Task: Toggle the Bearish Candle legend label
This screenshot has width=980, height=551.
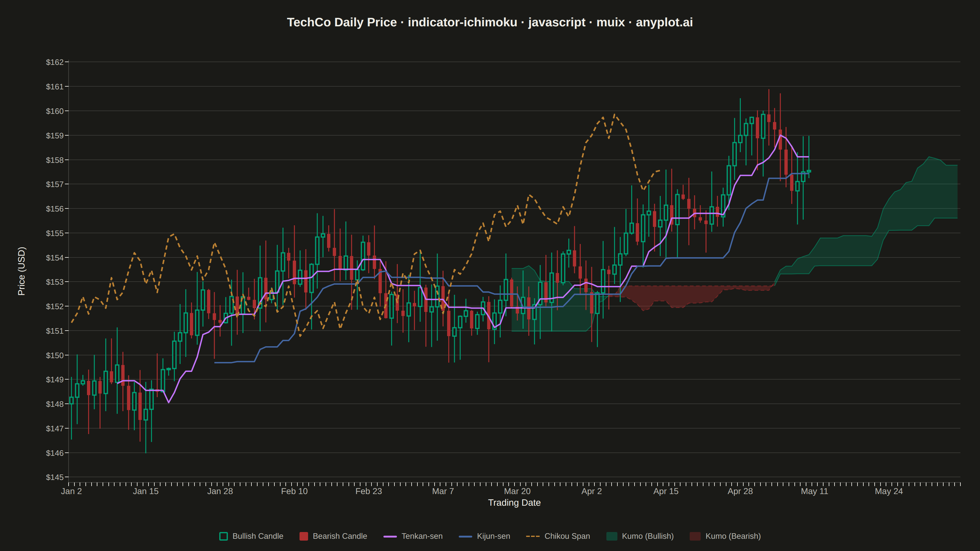Action: click(x=340, y=536)
